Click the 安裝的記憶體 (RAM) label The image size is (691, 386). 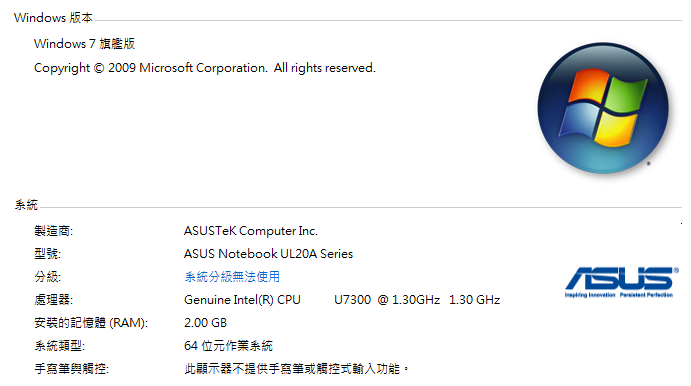click(x=91, y=323)
